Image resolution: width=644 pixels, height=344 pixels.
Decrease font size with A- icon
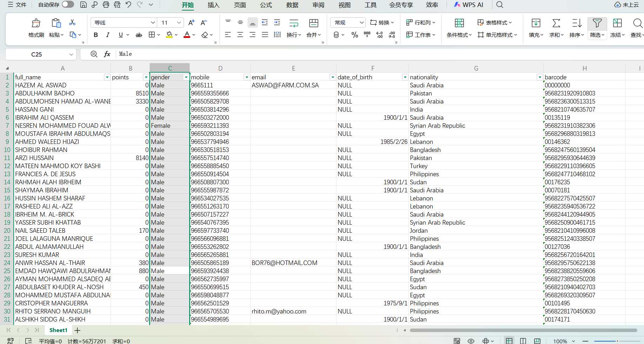204,22
